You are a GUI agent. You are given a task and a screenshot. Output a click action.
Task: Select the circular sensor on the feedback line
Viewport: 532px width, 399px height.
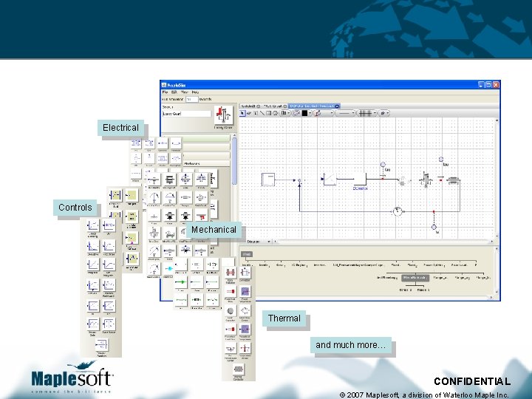click(x=398, y=211)
